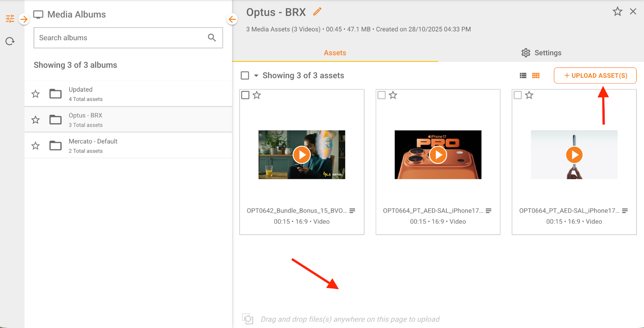Select the Updated album name
The image size is (644, 328).
pos(80,90)
